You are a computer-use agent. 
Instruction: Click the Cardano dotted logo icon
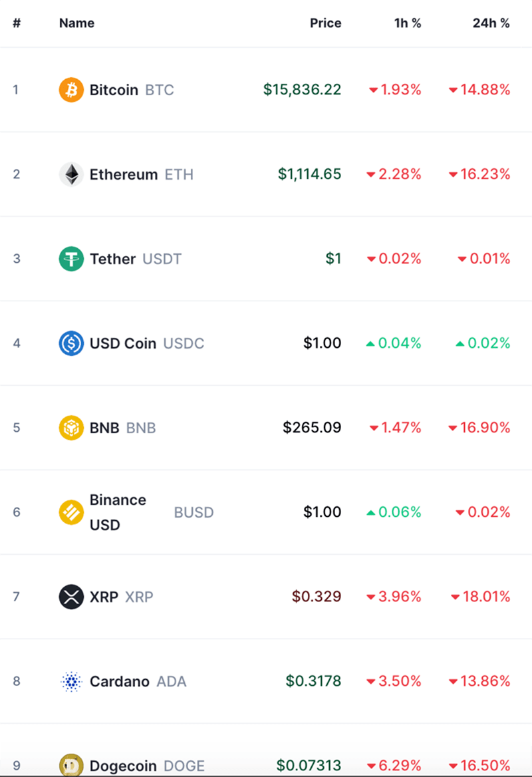[71, 681]
